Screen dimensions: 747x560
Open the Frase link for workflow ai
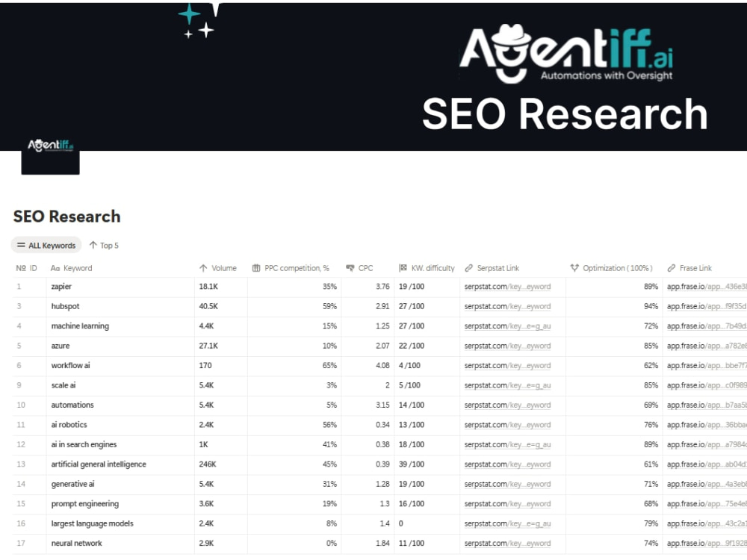coord(707,366)
